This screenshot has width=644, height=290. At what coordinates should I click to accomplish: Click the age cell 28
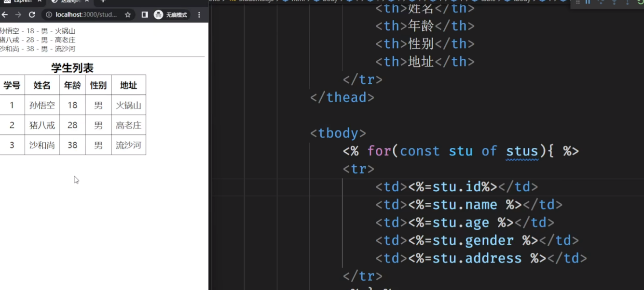tap(72, 125)
